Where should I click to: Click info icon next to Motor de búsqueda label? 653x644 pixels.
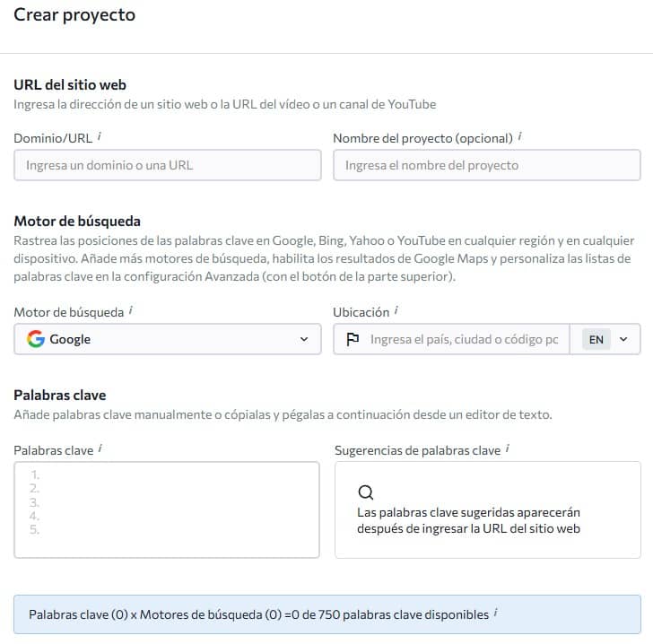pyautogui.click(x=131, y=311)
